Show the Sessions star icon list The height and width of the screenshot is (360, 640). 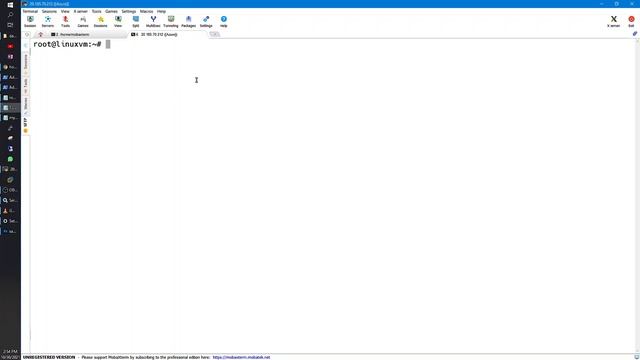(100, 21)
